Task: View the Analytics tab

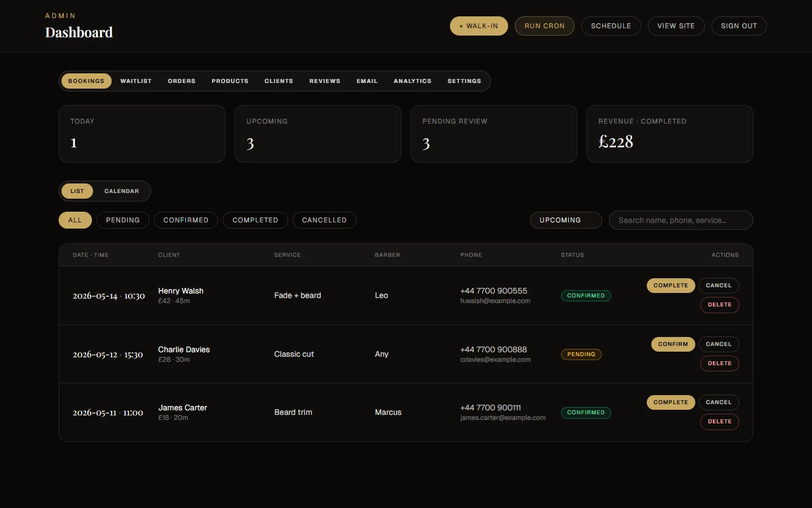Action: pos(412,81)
